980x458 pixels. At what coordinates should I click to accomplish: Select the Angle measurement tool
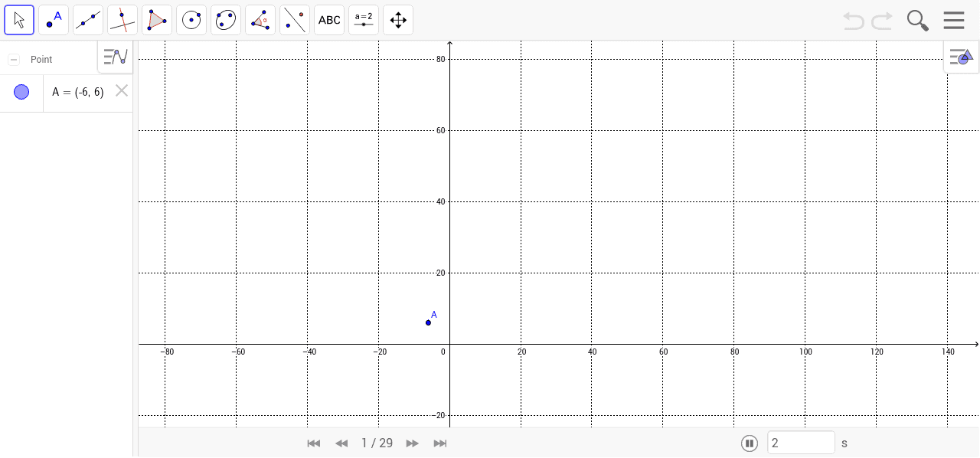click(x=260, y=20)
